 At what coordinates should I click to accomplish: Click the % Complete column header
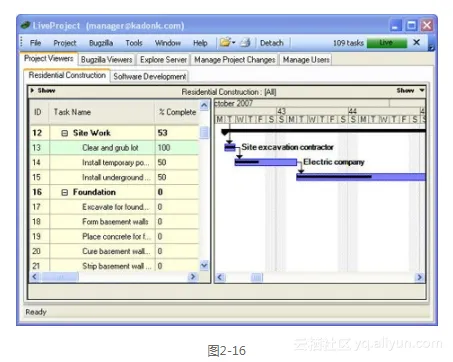[x=177, y=112]
